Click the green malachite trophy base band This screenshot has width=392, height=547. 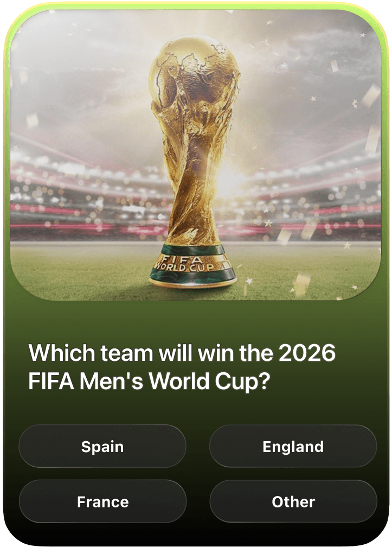[194, 266]
